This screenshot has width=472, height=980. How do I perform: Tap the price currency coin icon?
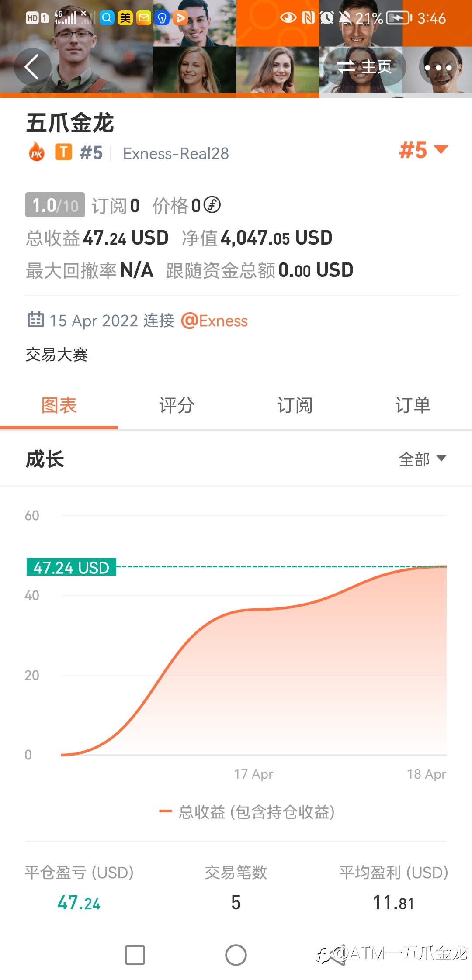click(212, 204)
